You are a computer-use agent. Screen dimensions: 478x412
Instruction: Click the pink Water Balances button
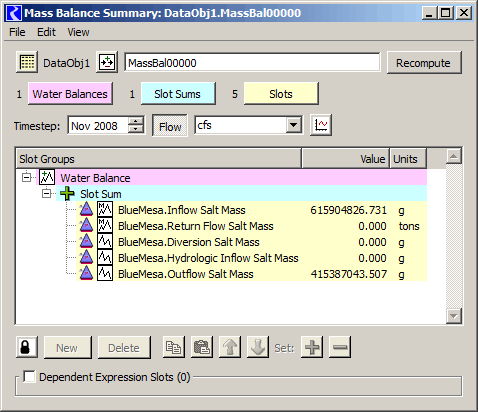pos(70,94)
